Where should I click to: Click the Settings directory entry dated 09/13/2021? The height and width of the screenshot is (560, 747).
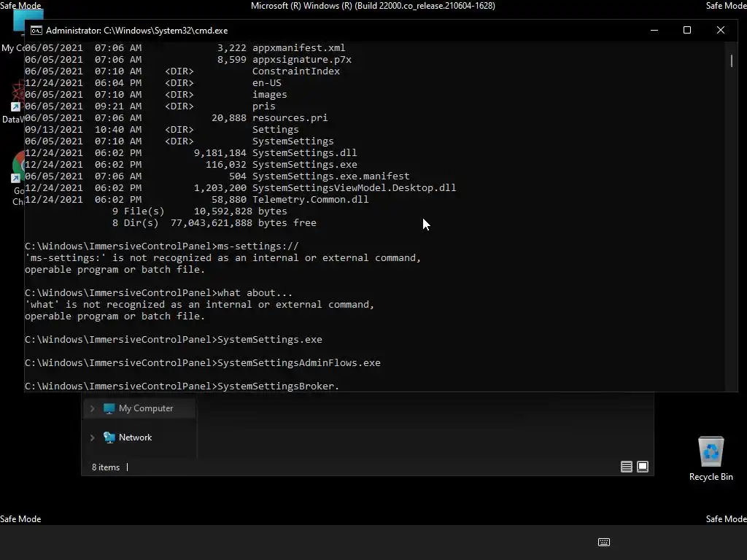(275, 130)
